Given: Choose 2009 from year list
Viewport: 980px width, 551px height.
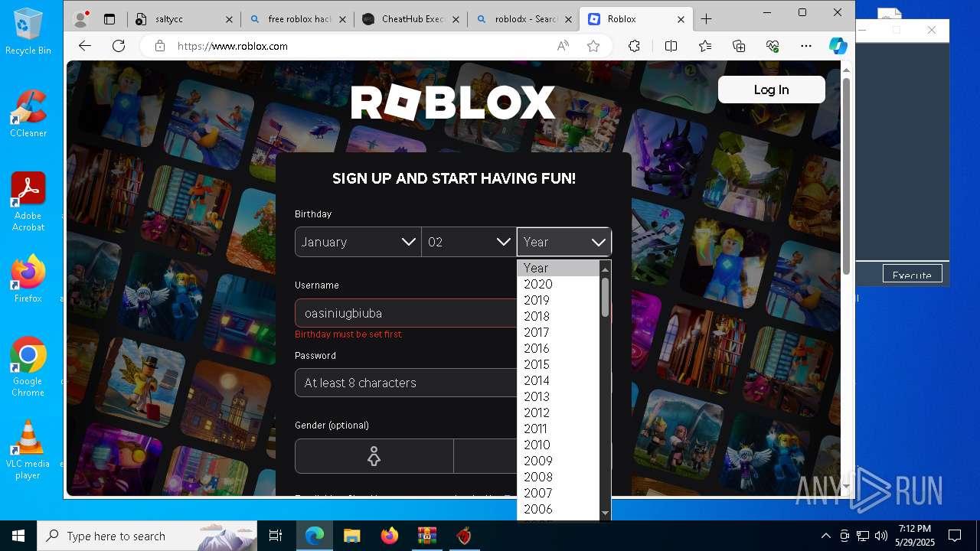Looking at the screenshot, I should click(558, 461).
